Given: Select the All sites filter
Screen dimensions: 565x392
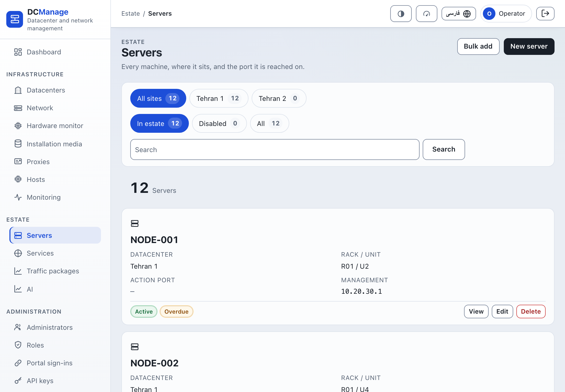Looking at the screenshot, I should (x=158, y=98).
